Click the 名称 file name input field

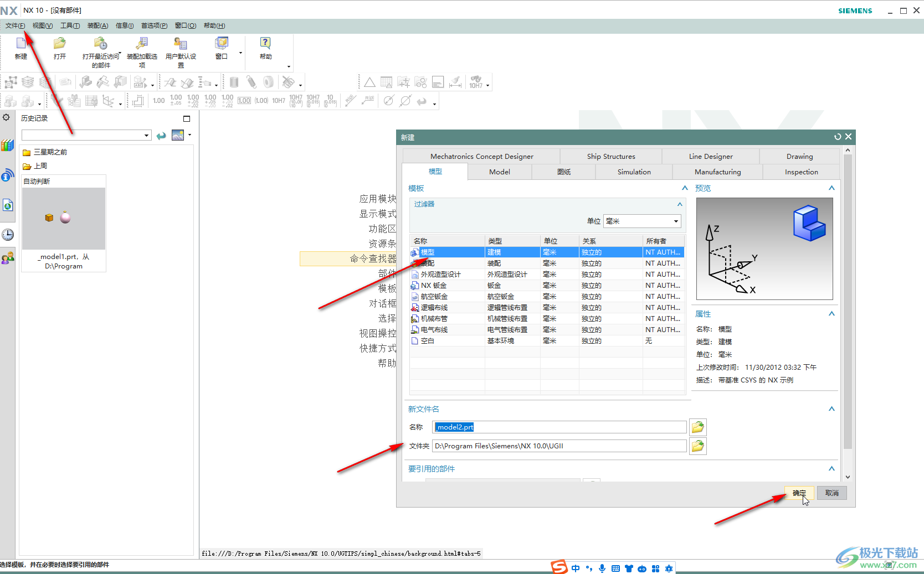[559, 427]
